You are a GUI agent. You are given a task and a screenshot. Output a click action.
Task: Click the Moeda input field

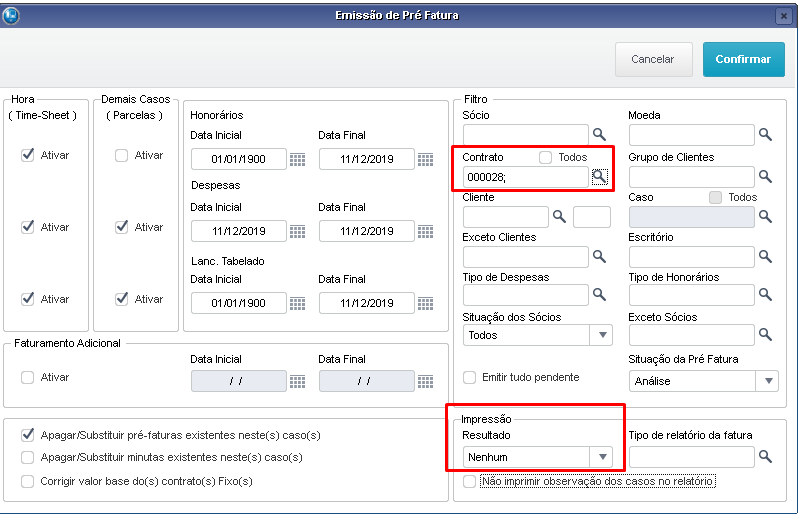click(692, 135)
